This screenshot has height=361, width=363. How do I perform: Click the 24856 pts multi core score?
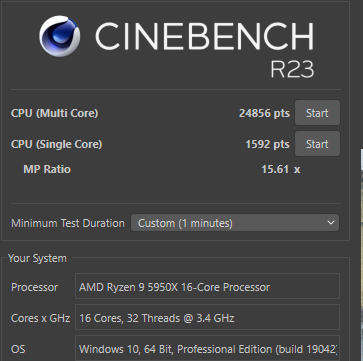click(x=264, y=113)
